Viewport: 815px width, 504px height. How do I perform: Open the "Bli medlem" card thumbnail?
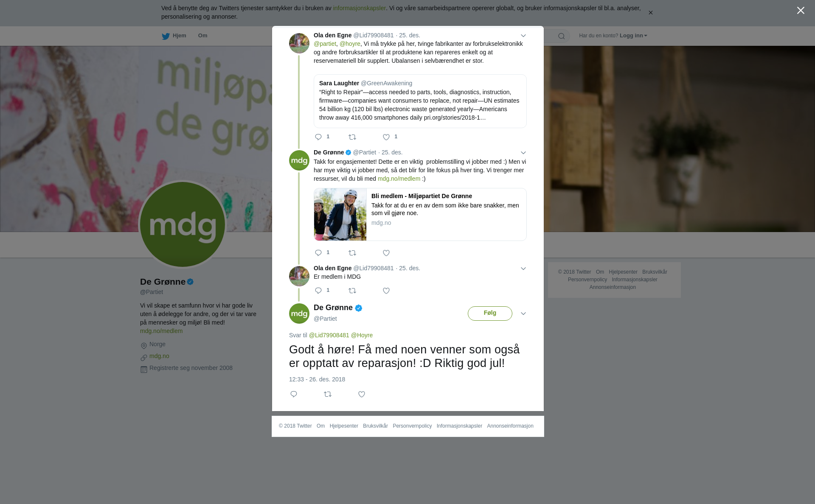coord(340,215)
